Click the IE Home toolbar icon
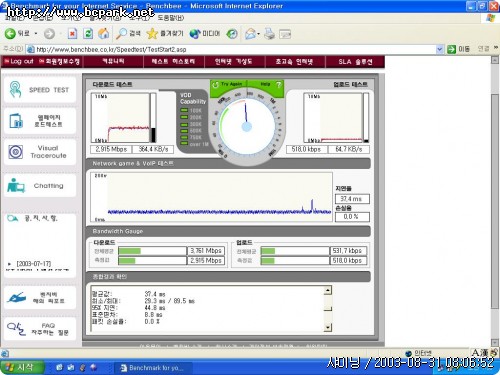Viewport: 500px width, 375px height. pyautogui.click(x=104, y=33)
